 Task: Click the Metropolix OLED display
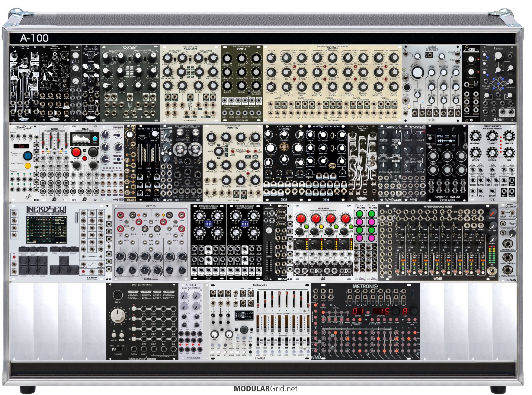[x=244, y=315]
